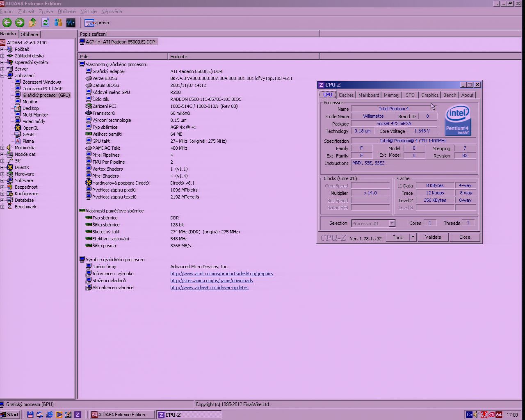Expand the Server tree node
Screen dimensions: 525x420
point(2,69)
